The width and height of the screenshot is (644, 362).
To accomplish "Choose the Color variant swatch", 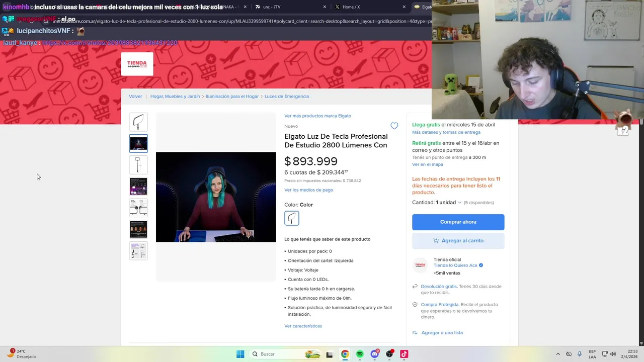I will point(292,218).
